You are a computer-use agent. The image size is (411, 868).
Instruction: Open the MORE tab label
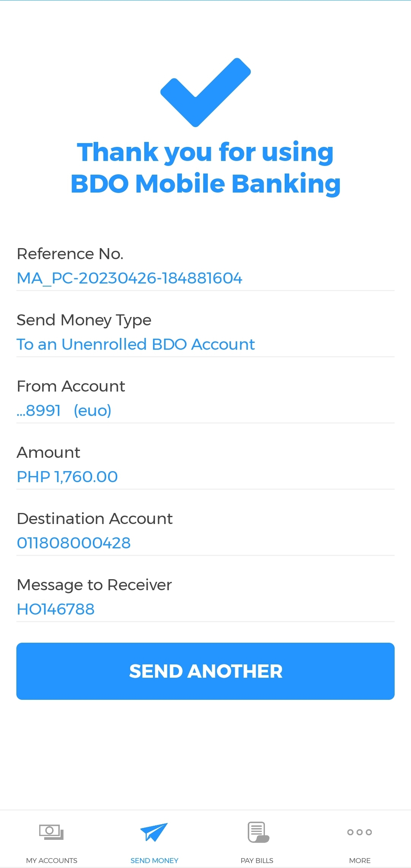[x=360, y=860]
